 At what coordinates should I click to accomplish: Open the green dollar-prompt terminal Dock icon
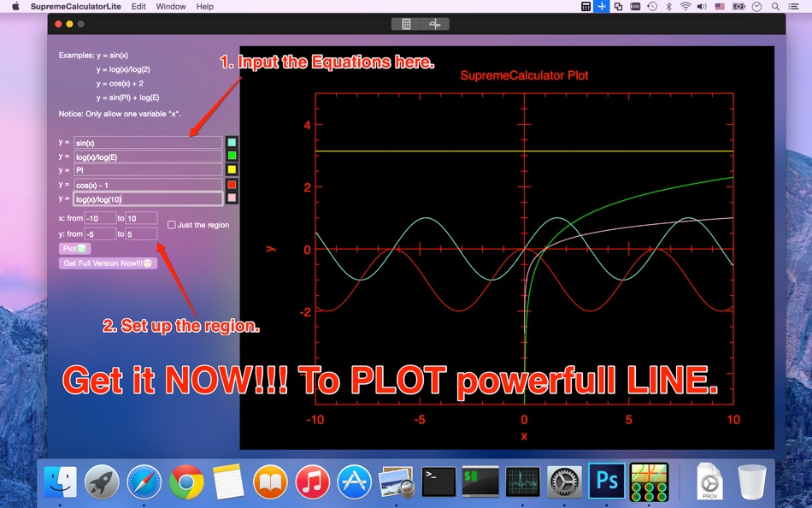click(480, 482)
